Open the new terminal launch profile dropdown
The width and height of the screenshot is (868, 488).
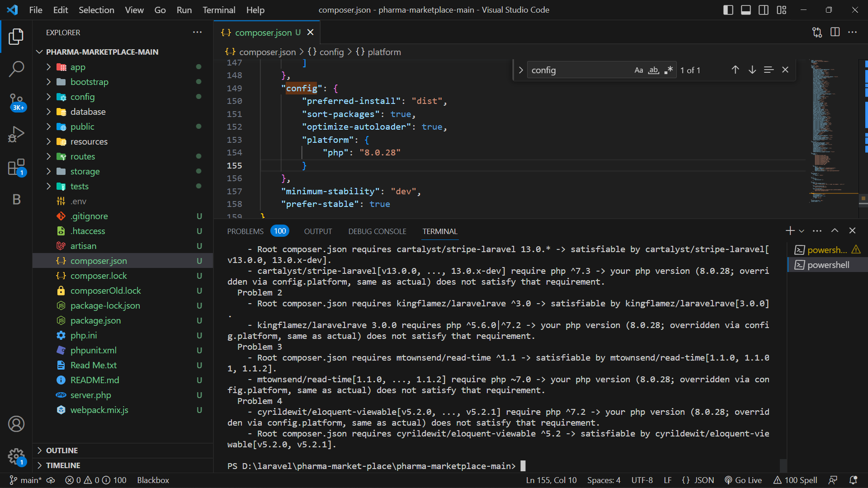[802, 231]
